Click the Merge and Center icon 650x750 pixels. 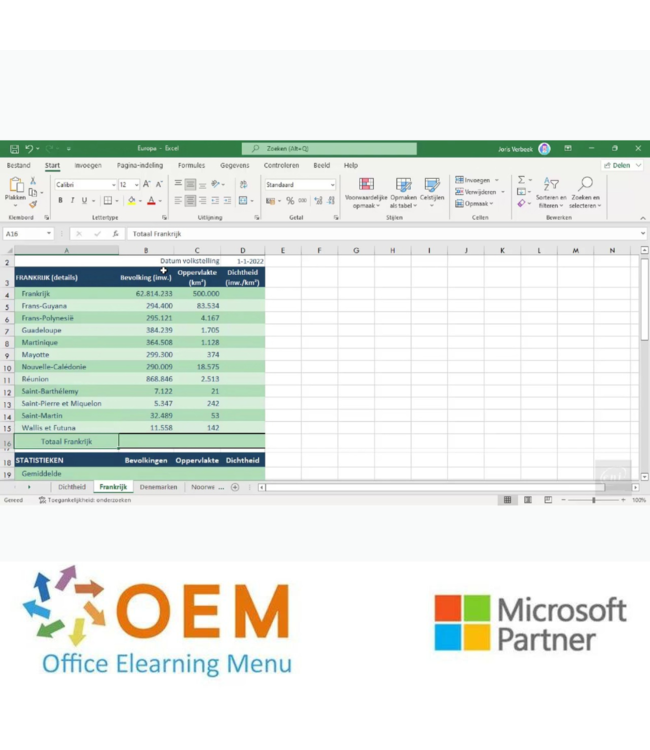[243, 200]
